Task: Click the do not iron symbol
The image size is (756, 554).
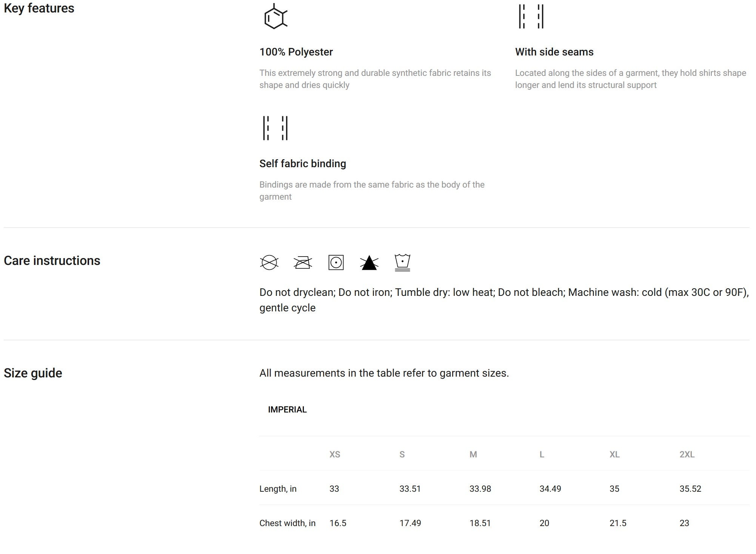Action: (x=303, y=263)
